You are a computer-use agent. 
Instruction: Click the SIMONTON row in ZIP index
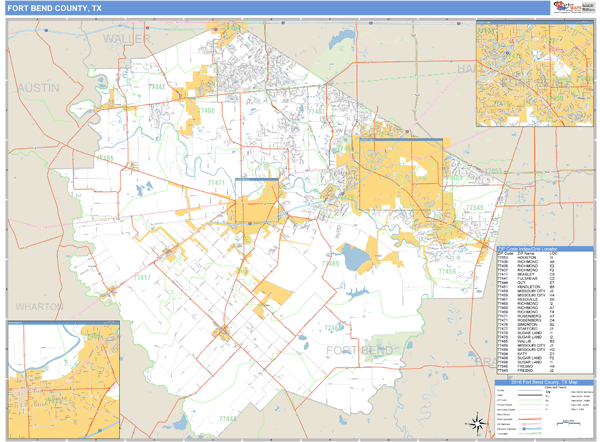526,325
